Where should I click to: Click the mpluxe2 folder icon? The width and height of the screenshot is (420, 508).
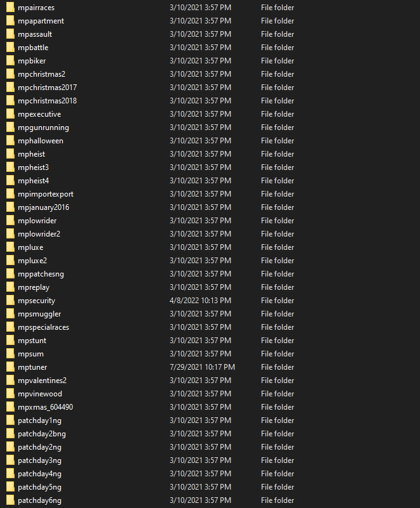coord(10,261)
